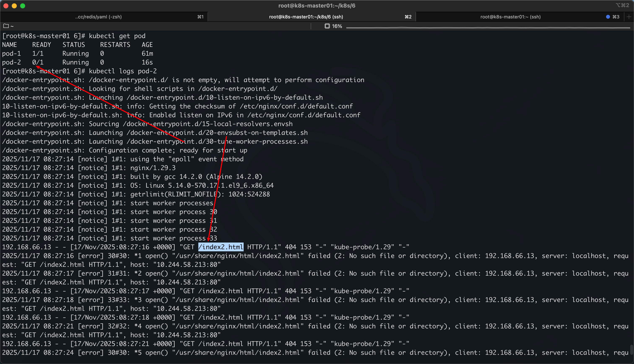Switch to the ..cc/redis/yaml (-zsh) tab
The image size is (634, 364).
tap(98, 17)
